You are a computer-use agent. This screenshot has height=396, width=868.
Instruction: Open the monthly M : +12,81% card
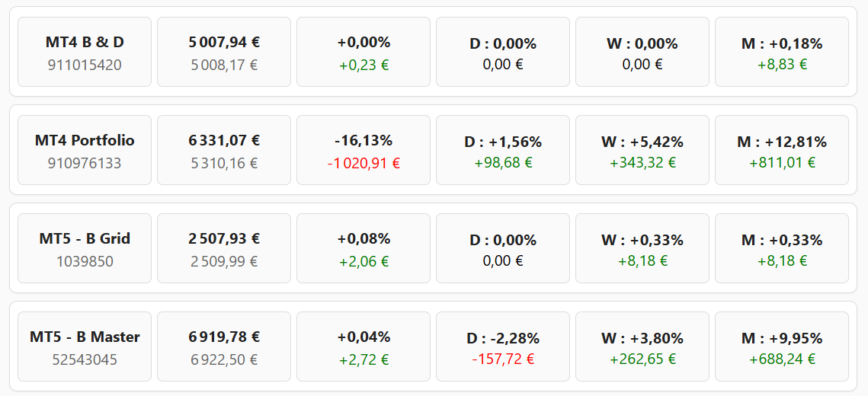pos(782,150)
